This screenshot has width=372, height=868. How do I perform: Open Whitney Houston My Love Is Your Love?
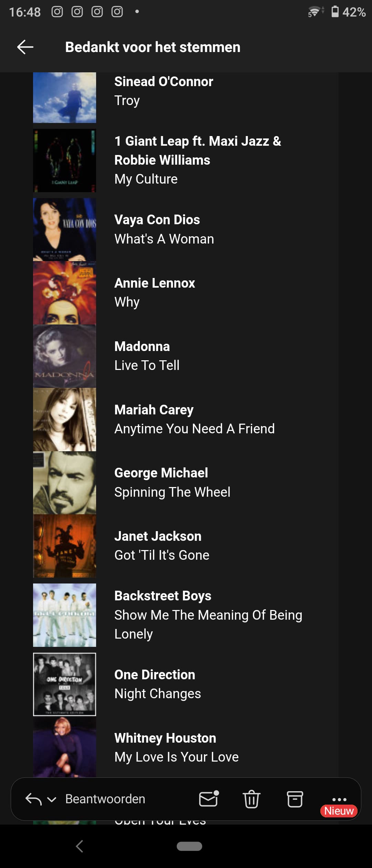click(x=176, y=747)
